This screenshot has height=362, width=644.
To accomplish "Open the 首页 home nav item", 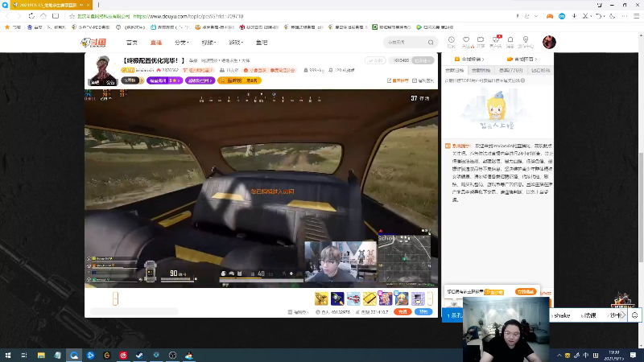I will (x=132, y=43).
